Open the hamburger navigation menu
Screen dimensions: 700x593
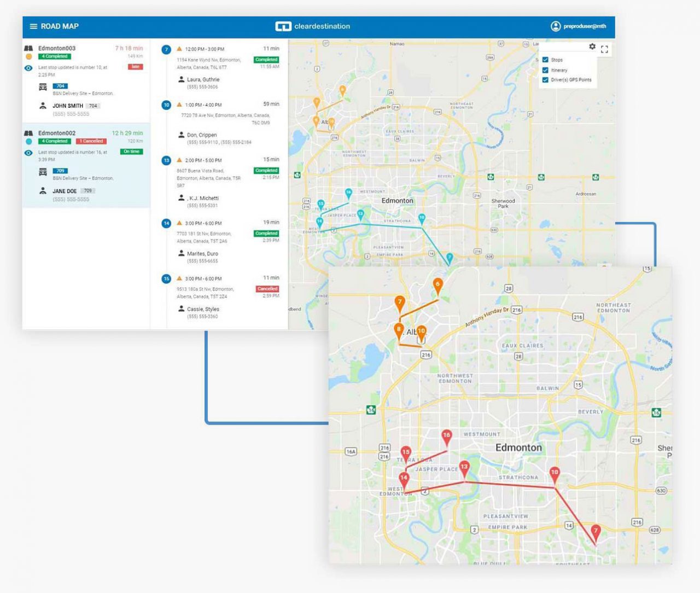pos(33,26)
